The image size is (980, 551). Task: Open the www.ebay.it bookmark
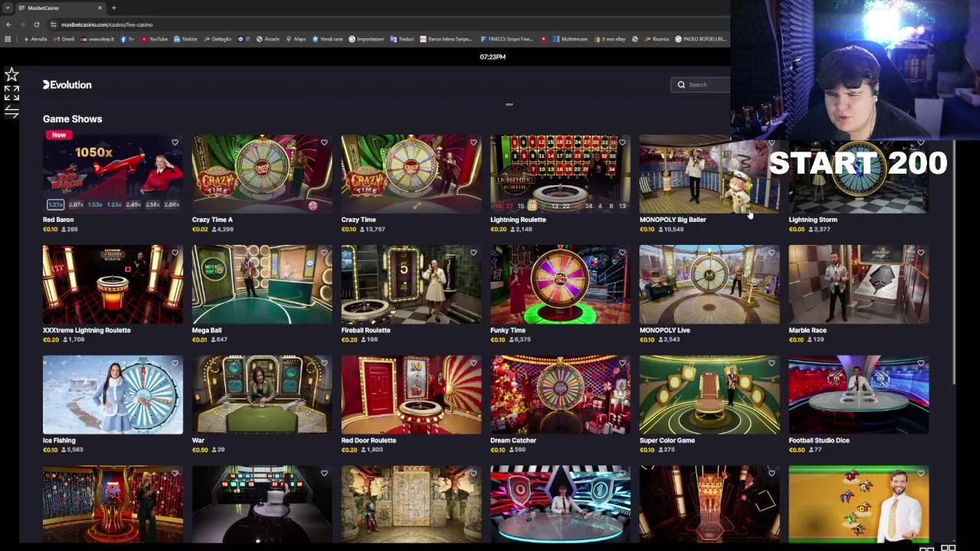[97, 39]
